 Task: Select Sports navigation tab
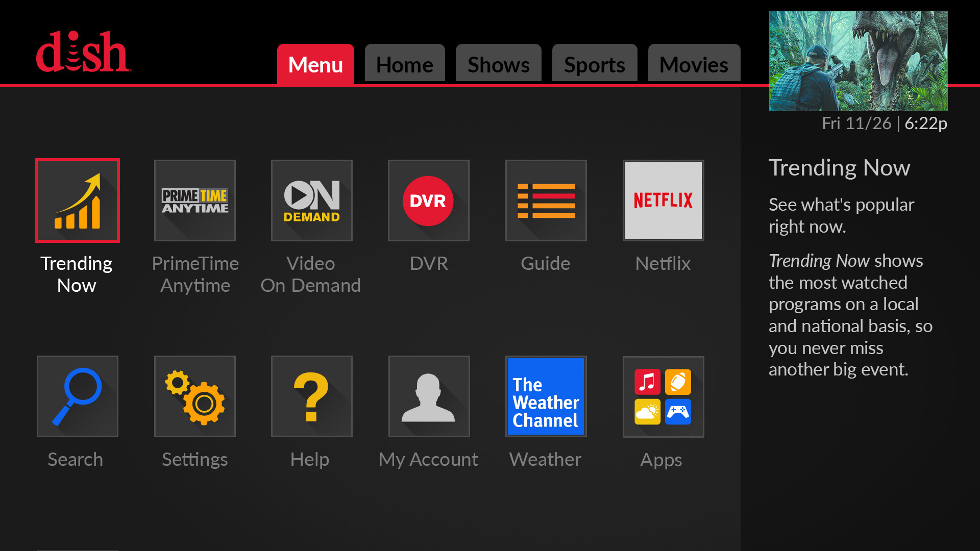tap(594, 63)
